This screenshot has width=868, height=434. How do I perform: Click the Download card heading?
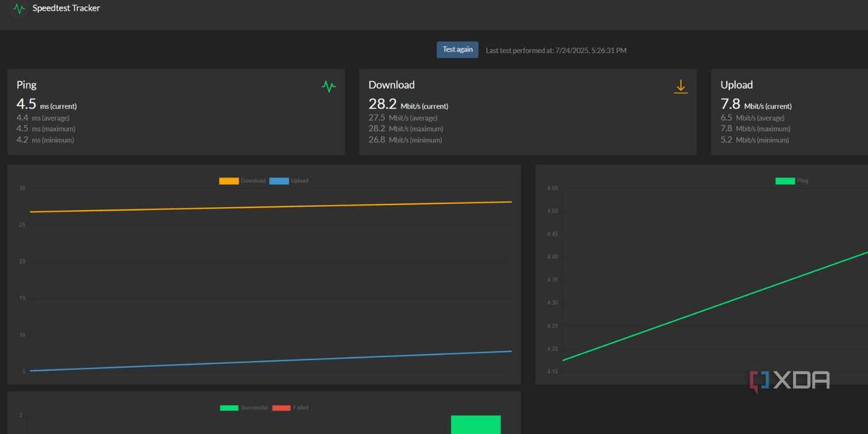[391, 85]
